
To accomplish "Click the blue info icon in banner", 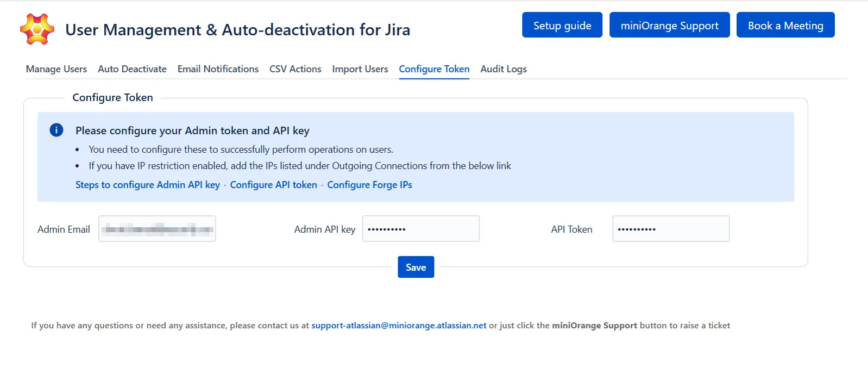I will tap(56, 130).
